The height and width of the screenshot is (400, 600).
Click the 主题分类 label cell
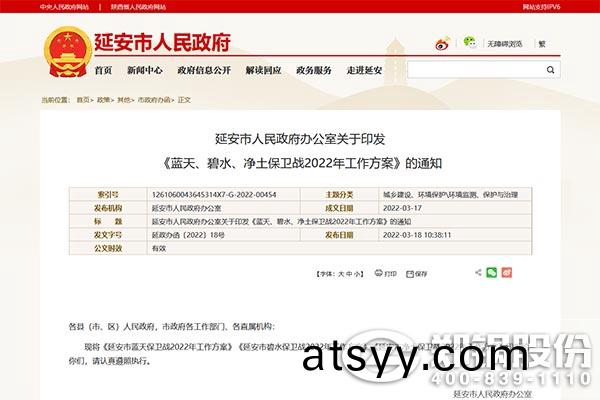(339, 195)
